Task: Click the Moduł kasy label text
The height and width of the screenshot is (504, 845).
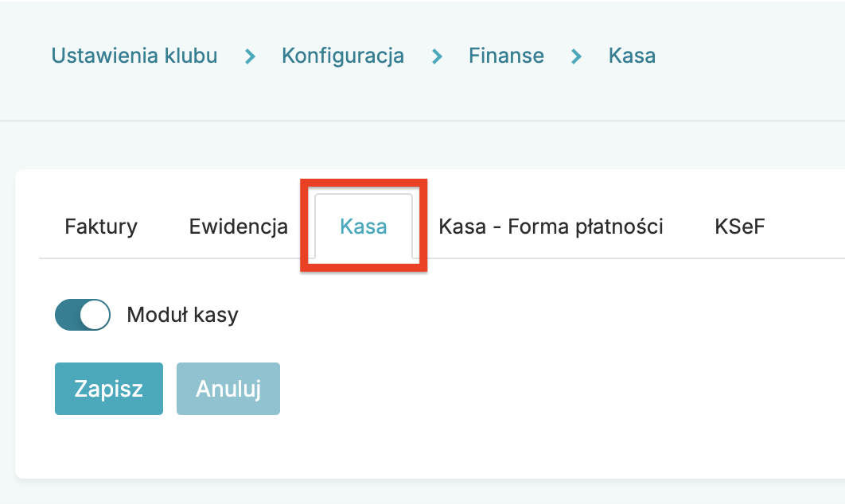Action: (182, 315)
